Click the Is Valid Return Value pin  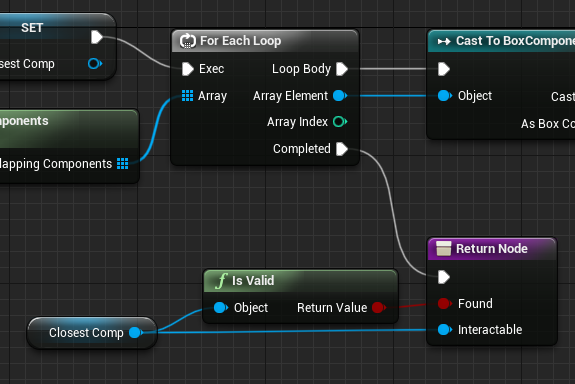point(379,307)
